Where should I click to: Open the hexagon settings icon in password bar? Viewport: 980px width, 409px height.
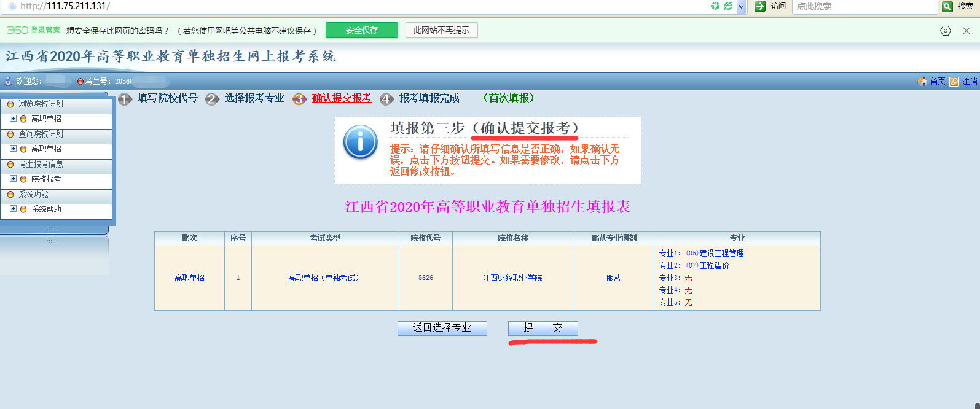click(x=946, y=31)
